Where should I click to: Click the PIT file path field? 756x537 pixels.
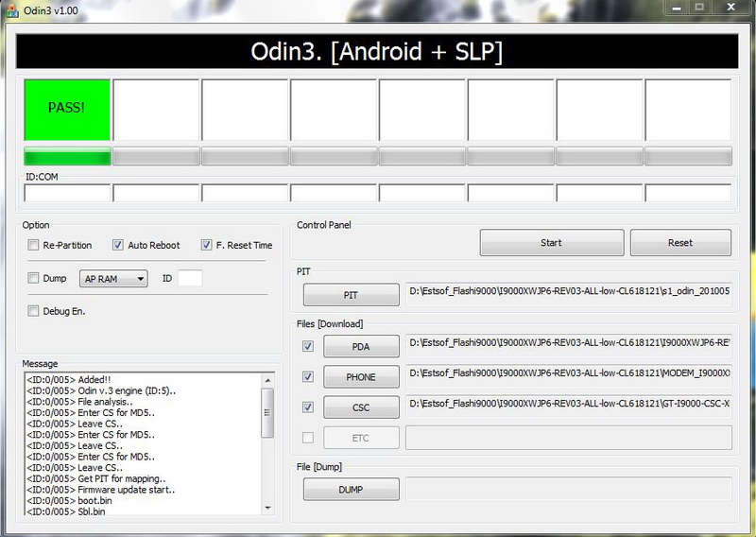pos(569,294)
